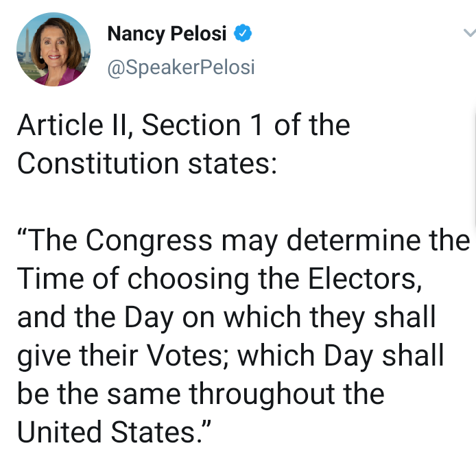Image resolution: width=476 pixels, height=463 pixels.
Task: Click the blue verified badge
Action: click(x=243, y=34)
